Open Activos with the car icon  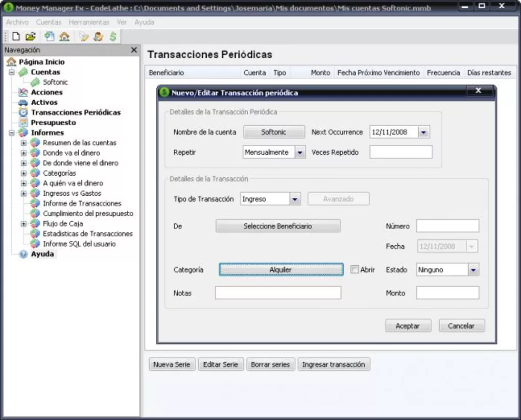[x=44, y=103]
